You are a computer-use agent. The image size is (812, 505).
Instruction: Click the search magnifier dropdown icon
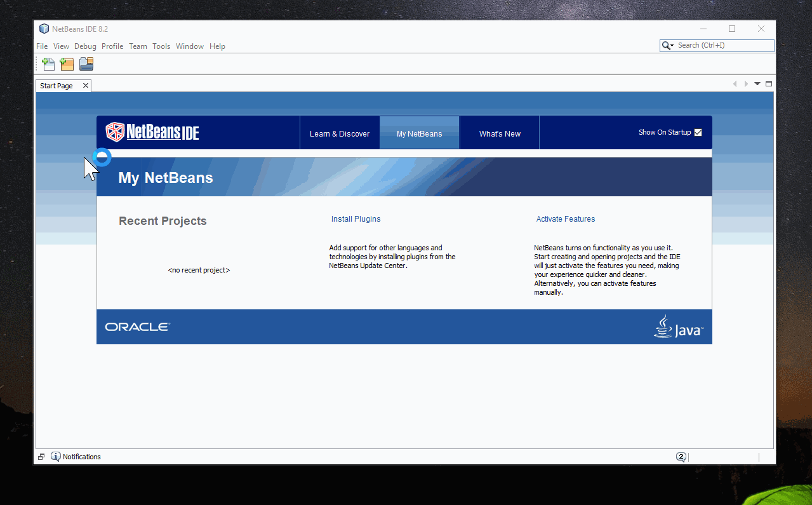pyautogui.click(x=668, y=46)
